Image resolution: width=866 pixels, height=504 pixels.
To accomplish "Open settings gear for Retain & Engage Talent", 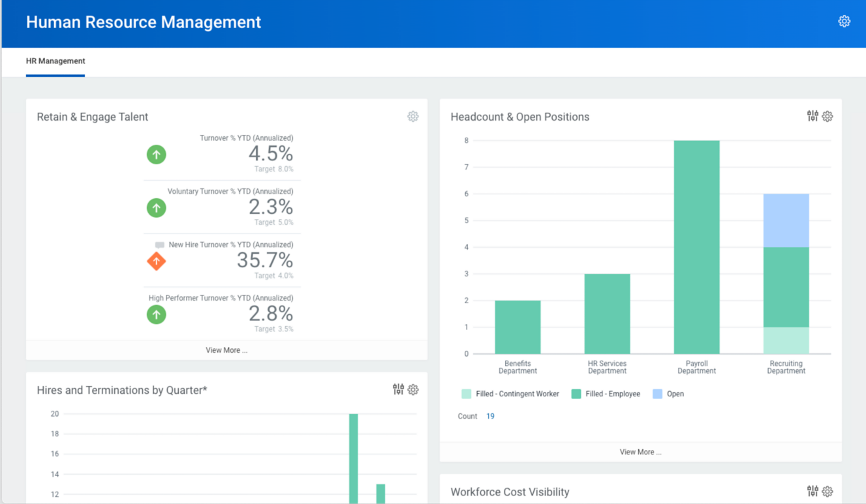I will point(413,117).
